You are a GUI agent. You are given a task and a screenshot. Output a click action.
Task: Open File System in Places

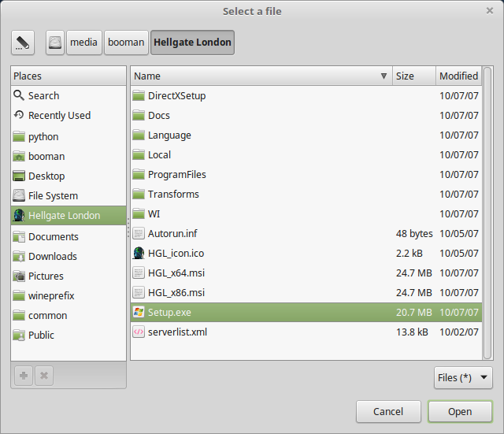click(x=69, y=195)
